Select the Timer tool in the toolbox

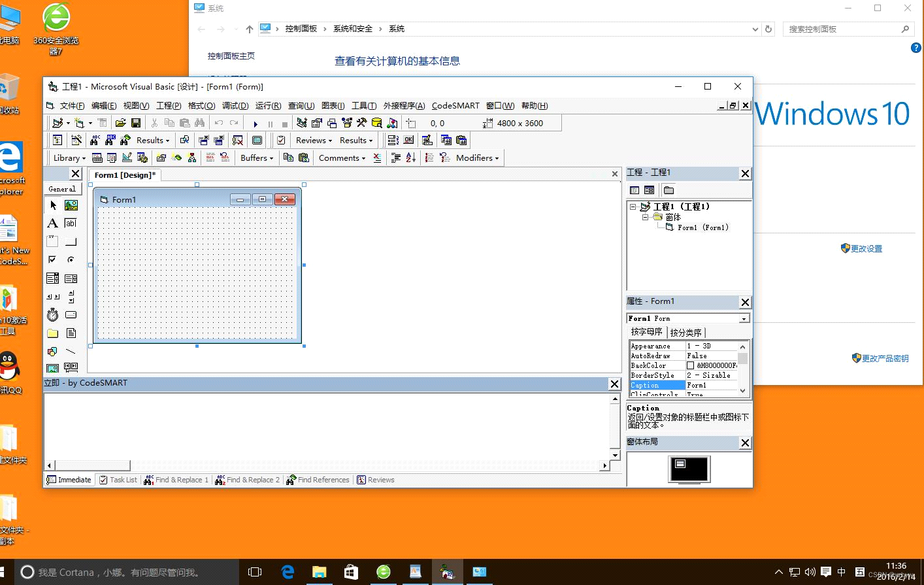click(x=52, y=314)
